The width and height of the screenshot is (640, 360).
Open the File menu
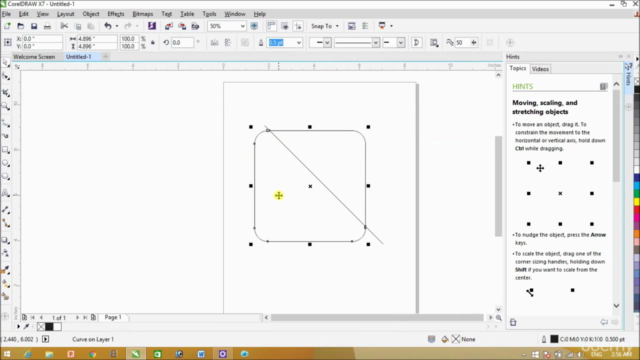6,14
